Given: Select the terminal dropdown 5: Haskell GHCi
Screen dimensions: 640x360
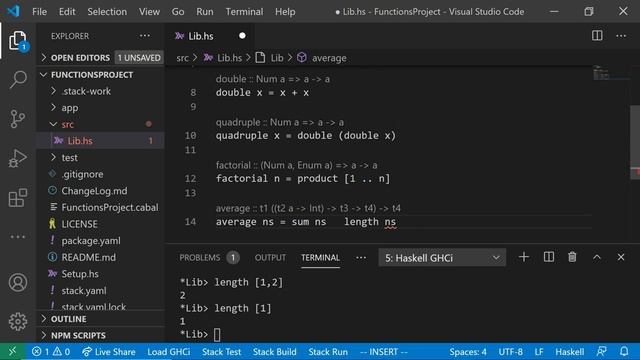Looking at the screenshot, I should 442,258.
